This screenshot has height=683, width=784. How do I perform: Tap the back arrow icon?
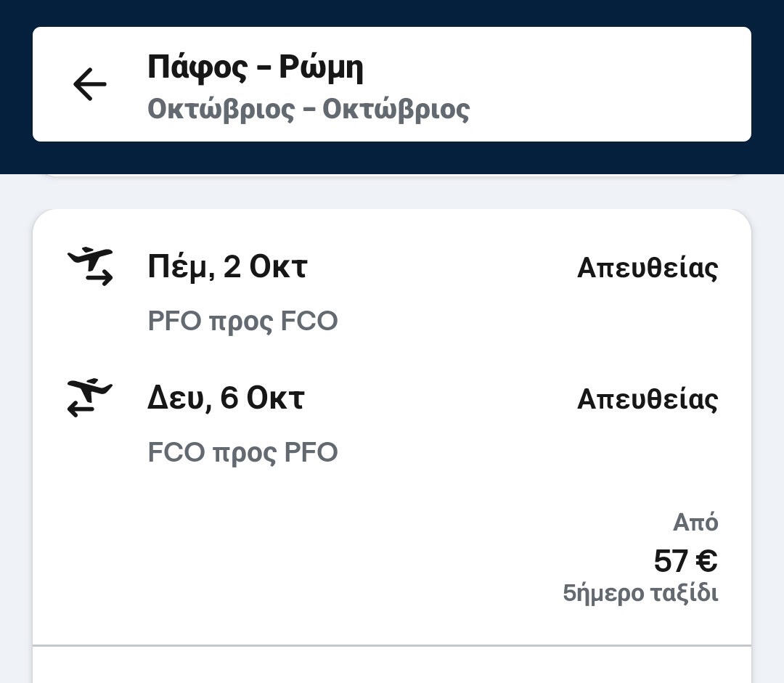coord(90,84)
